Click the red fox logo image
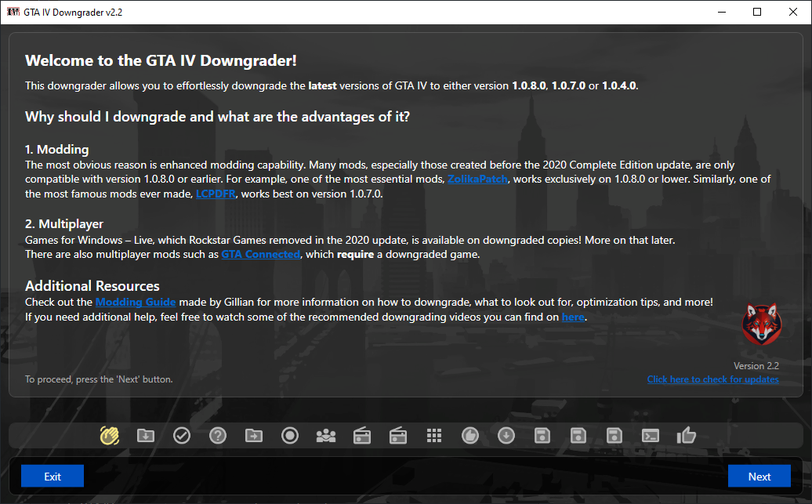The height and width of the screenshot is (504, 812). coord(761,324)
